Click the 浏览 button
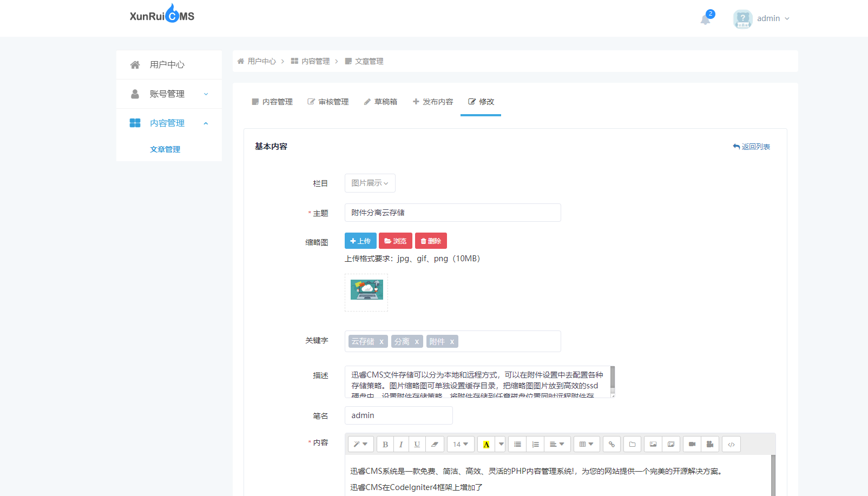868x496 pixels. (396, 241)
